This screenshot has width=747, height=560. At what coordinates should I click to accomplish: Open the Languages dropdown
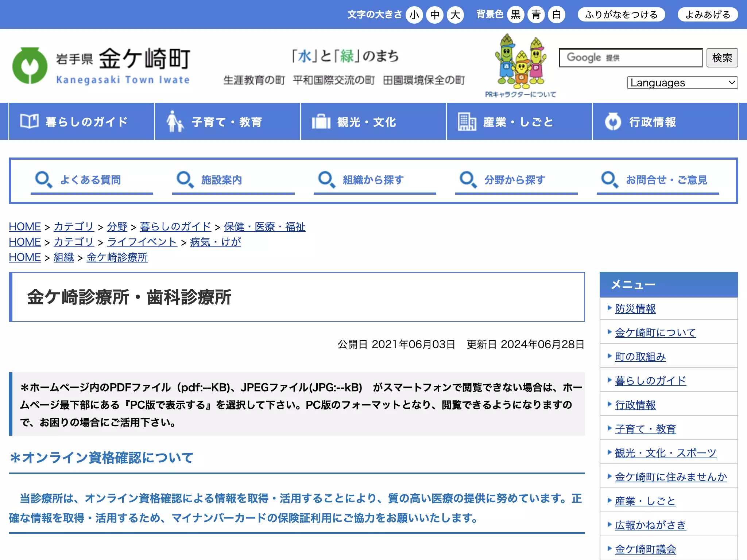tap(682, 83)
